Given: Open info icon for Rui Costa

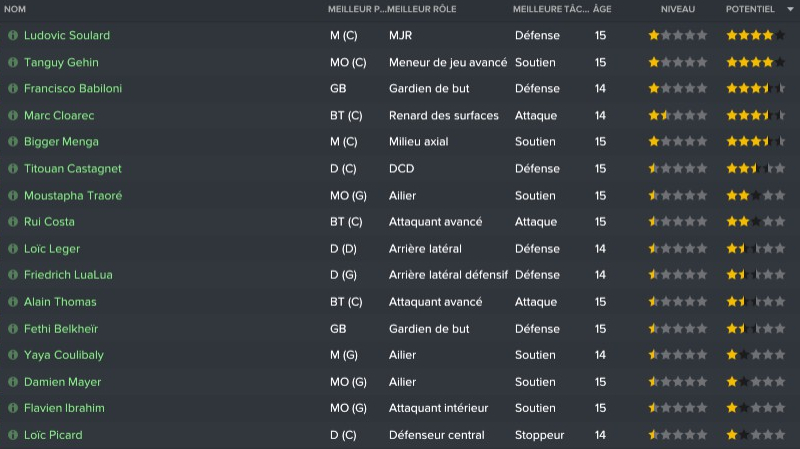Looking at the screenshot, I should click(13, 222).
